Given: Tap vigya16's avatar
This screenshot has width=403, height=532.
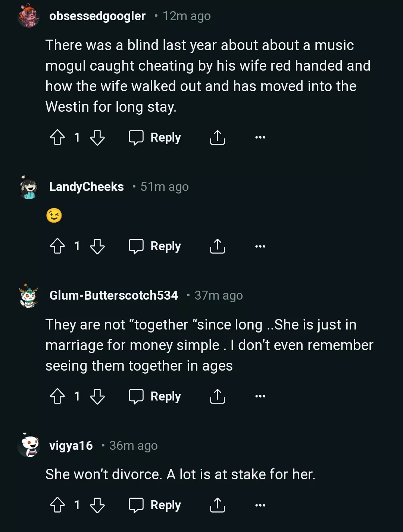Looking at the screenshot, I should pos(29,445).
